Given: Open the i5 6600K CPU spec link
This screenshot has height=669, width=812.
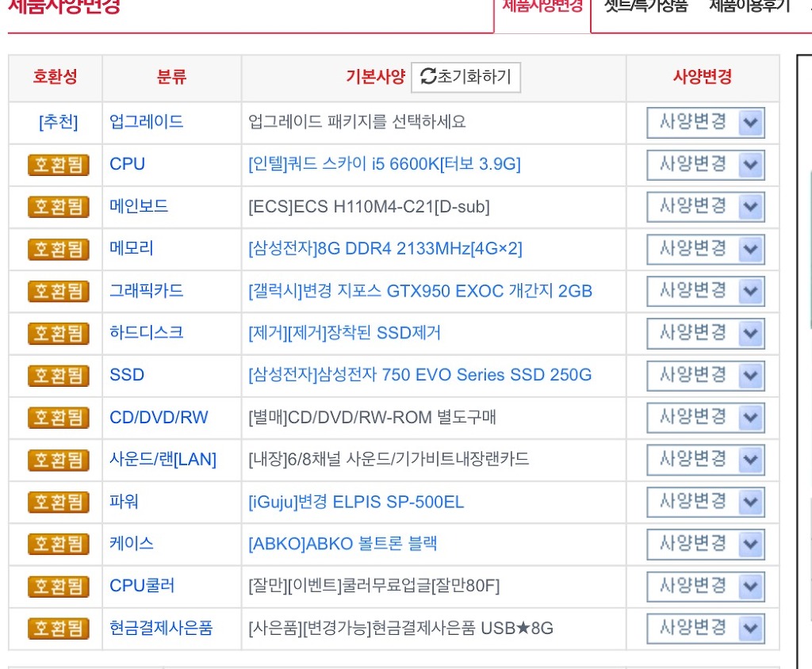Looking at the screenshot, I should pos(385,164).
